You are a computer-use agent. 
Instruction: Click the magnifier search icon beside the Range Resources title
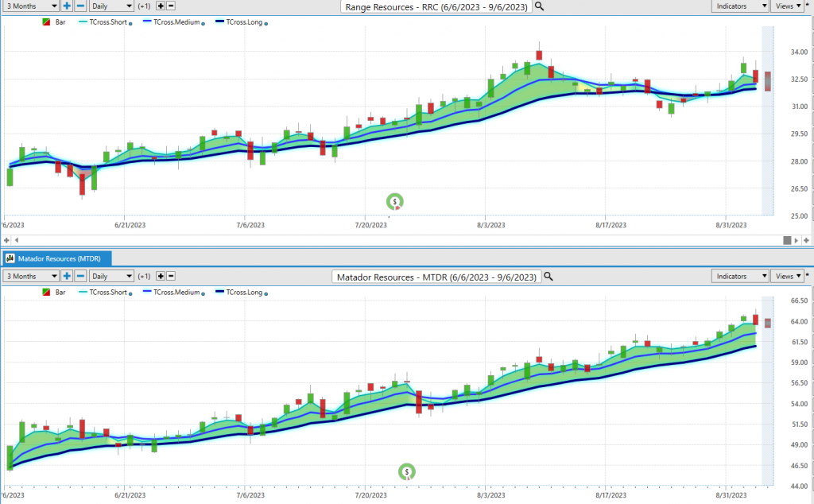click(x=540, y=6)
